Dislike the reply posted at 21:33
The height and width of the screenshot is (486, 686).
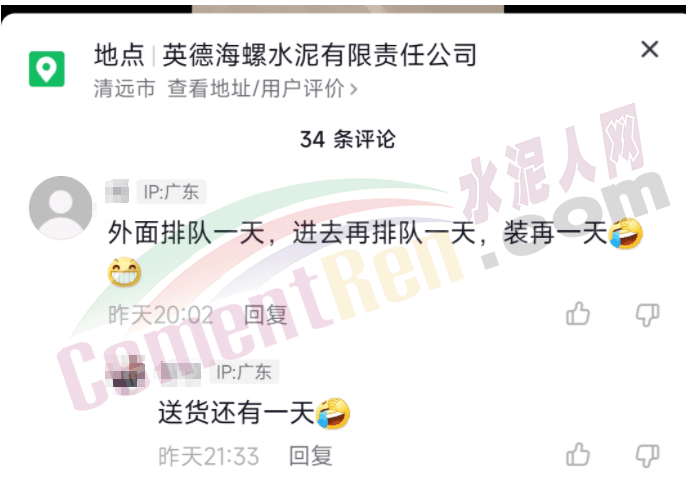point(648,455)
